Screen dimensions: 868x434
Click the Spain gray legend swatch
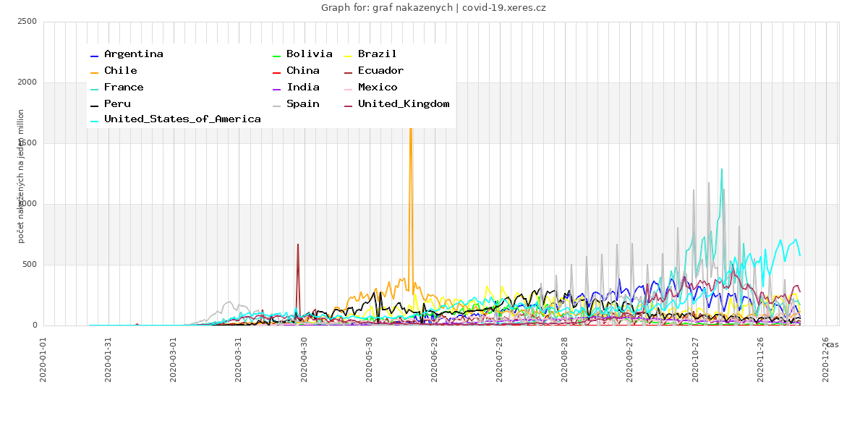click(276, 106)
